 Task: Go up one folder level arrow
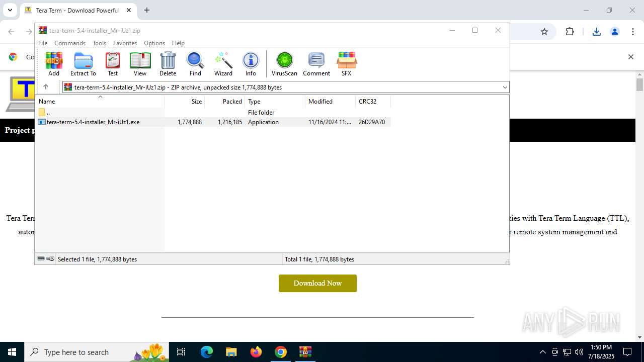[x=46, y=87]
